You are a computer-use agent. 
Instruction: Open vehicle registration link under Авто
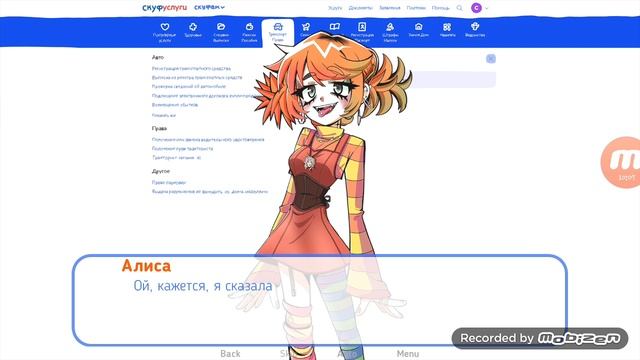click(x=191, y=68)
